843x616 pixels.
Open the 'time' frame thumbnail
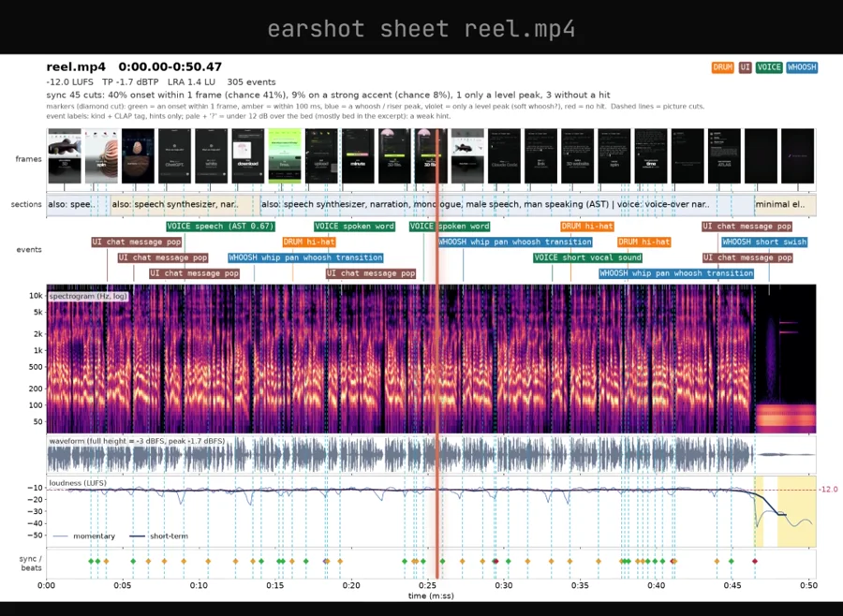coord(651,156)
